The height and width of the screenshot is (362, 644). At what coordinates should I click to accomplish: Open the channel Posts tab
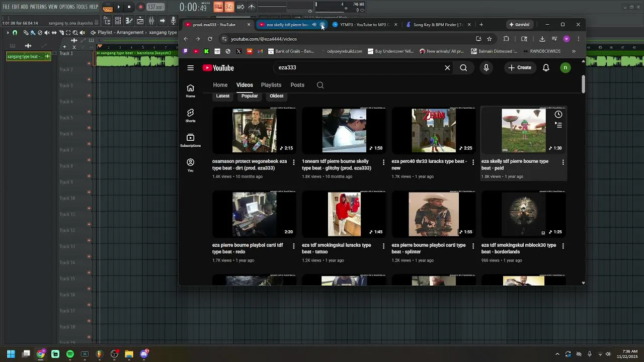(x=297, y=85)
